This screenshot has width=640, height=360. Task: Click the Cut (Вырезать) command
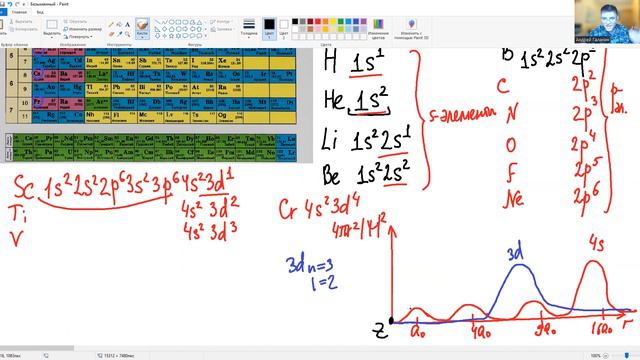[20, 22]
